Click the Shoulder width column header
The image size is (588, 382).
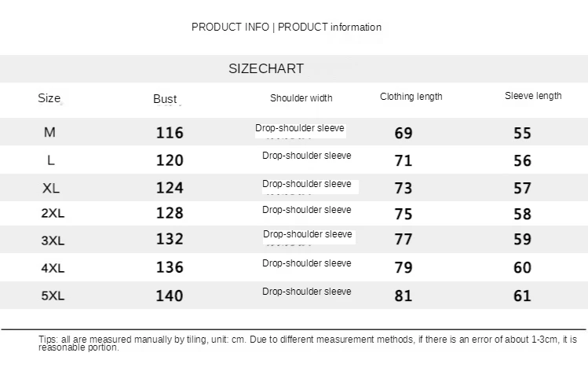tap(301, 98)
